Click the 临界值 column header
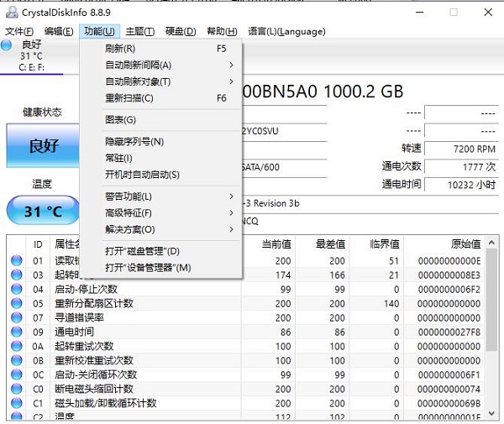The width and height of the screenshot is (504, 424). [x=376, y=244]
